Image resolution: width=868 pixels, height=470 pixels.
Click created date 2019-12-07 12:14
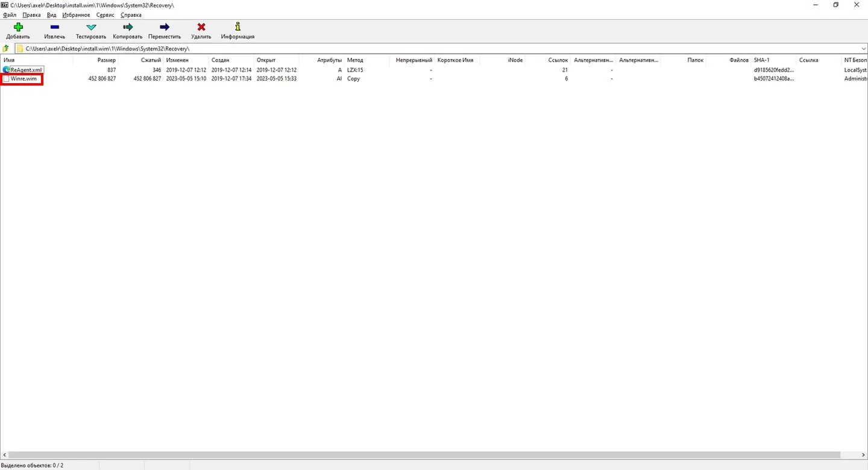coord(231,70)
